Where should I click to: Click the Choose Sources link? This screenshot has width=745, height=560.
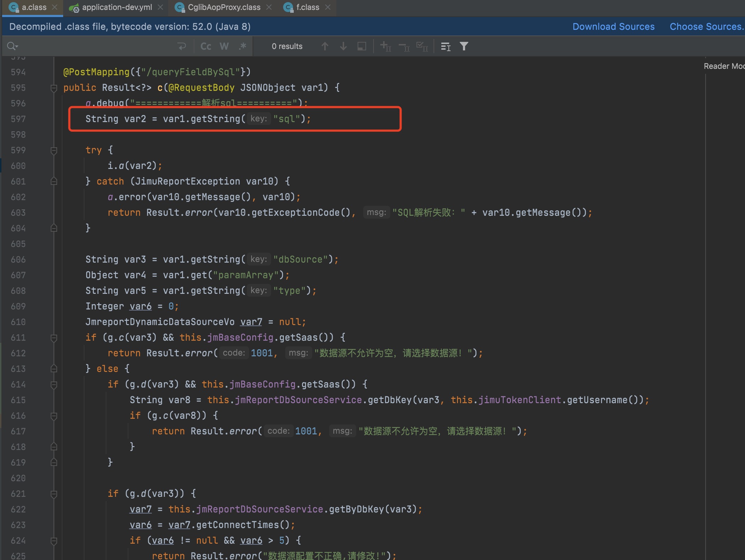(x=706, y=27)
